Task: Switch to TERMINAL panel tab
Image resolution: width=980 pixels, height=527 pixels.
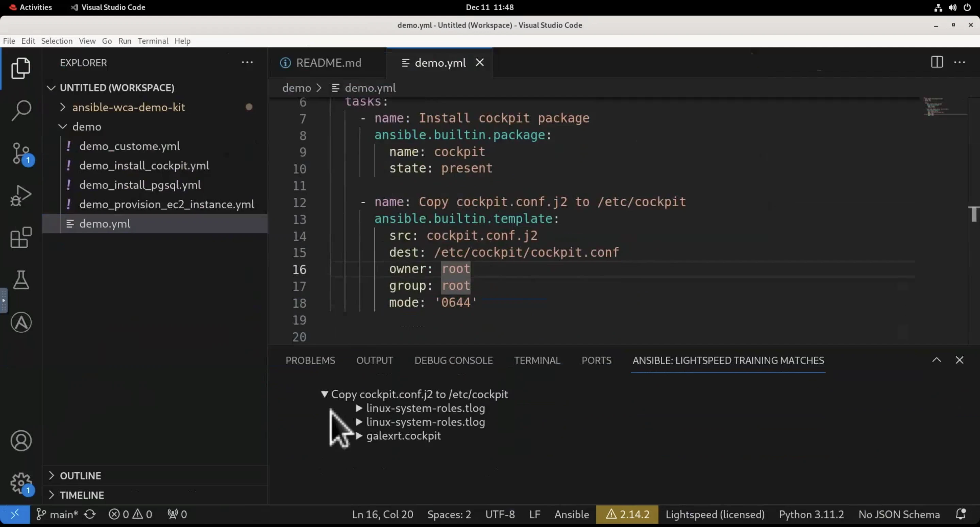Action: tap(537, 360)
